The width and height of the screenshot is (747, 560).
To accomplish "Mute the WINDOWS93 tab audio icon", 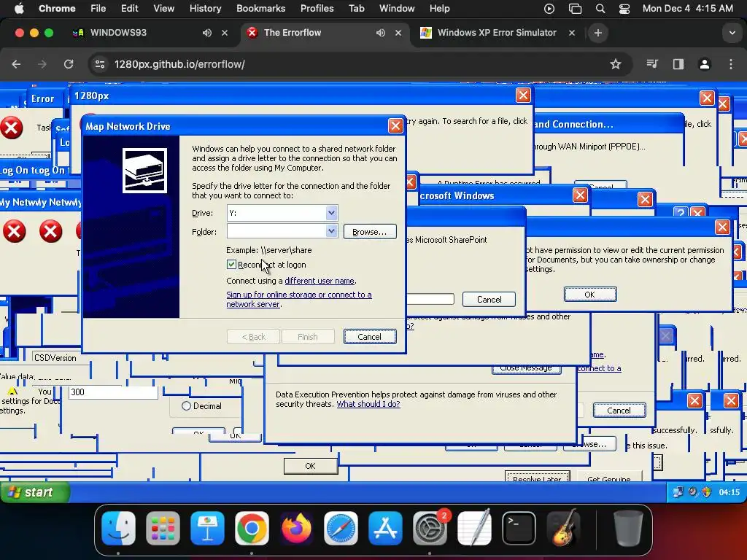I will [x=206, y=33].
